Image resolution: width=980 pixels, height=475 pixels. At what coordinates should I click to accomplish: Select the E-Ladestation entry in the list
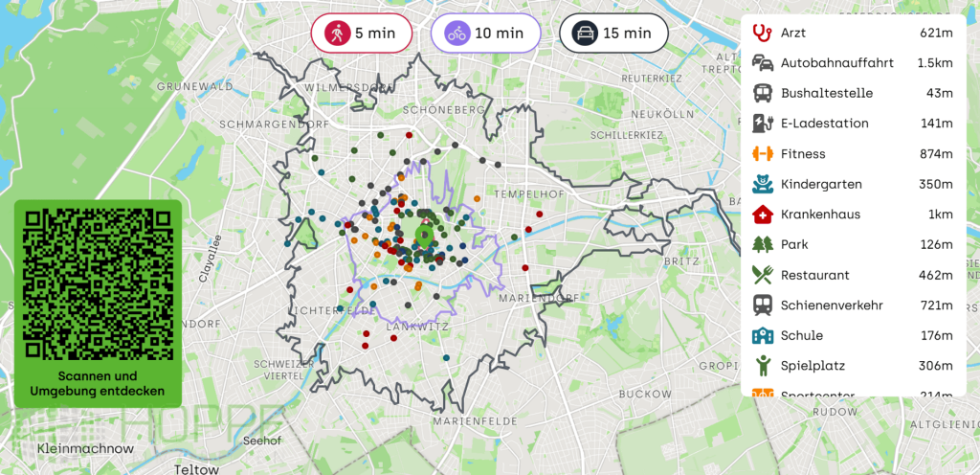tap(853, 124)
